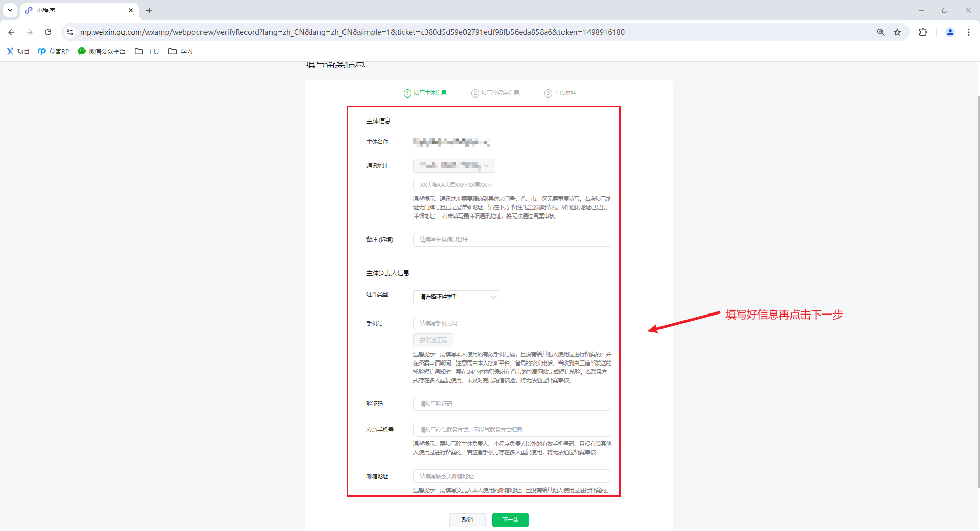
Task: Open the 项目 bookmark
Action: pos(18,51)
